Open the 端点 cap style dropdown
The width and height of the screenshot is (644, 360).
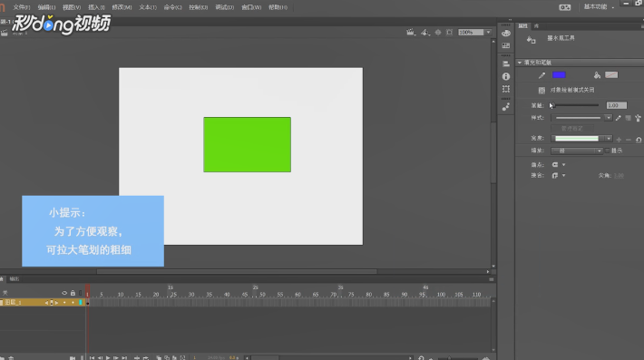559,165
